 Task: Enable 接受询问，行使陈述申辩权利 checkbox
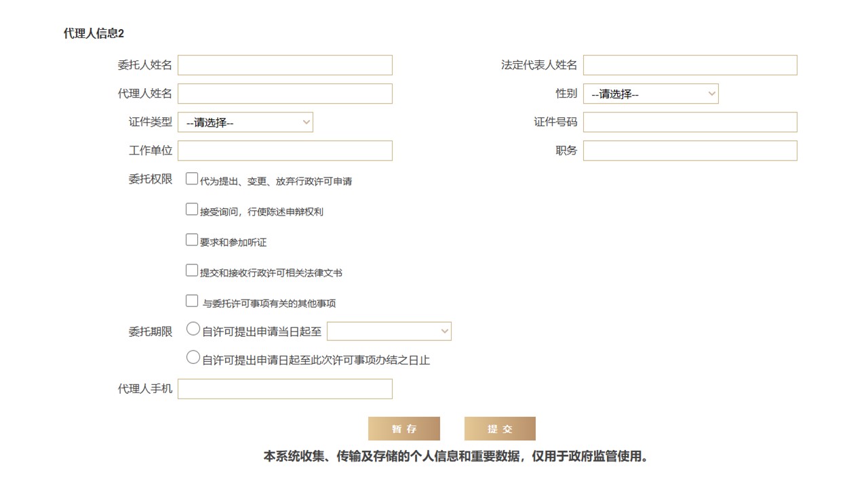(x=192, y=209)
